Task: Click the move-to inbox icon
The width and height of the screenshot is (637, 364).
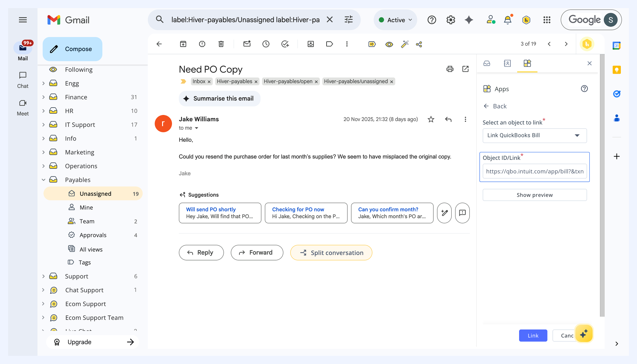Action: click(x=311, y=44)
